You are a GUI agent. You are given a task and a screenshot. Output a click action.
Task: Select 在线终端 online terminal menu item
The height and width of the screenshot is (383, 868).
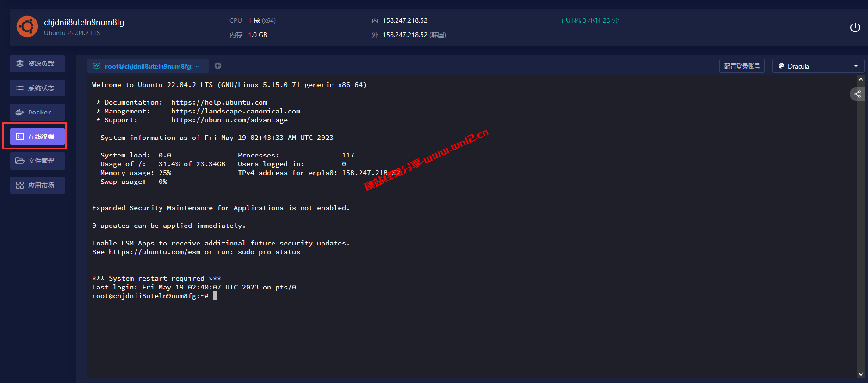coord(37,137)
